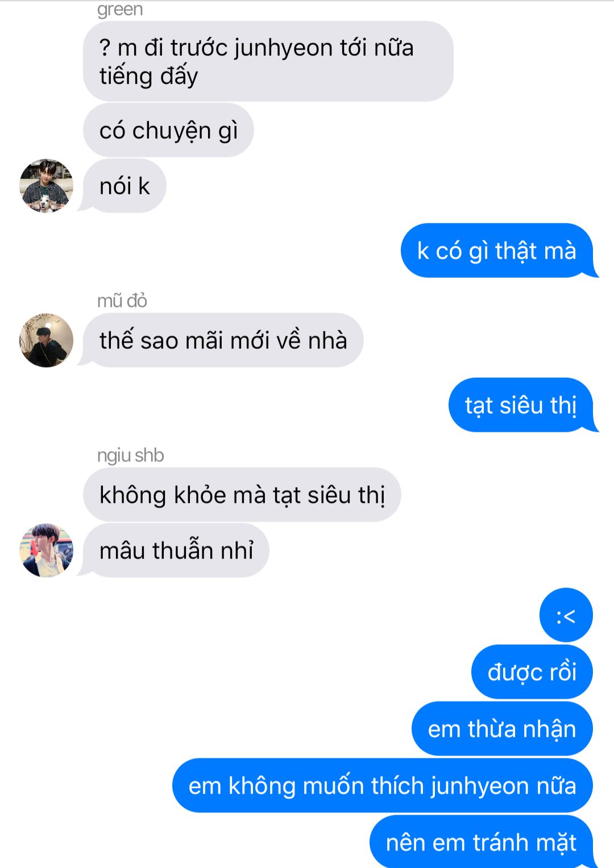
Task: Select the 'được rồi' sent message
Action: tap(532, 672)
